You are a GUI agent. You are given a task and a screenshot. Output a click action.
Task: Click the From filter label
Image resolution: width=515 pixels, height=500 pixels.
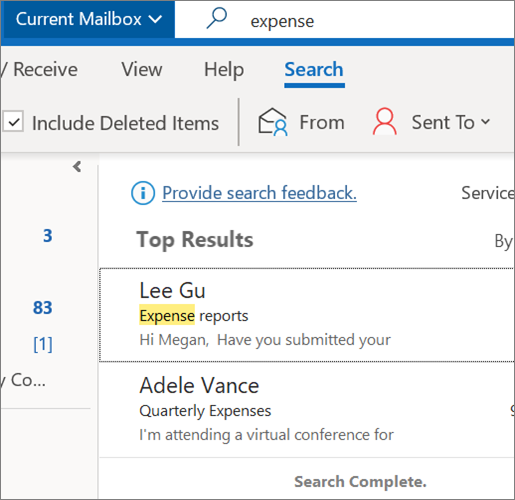[322, 122]
